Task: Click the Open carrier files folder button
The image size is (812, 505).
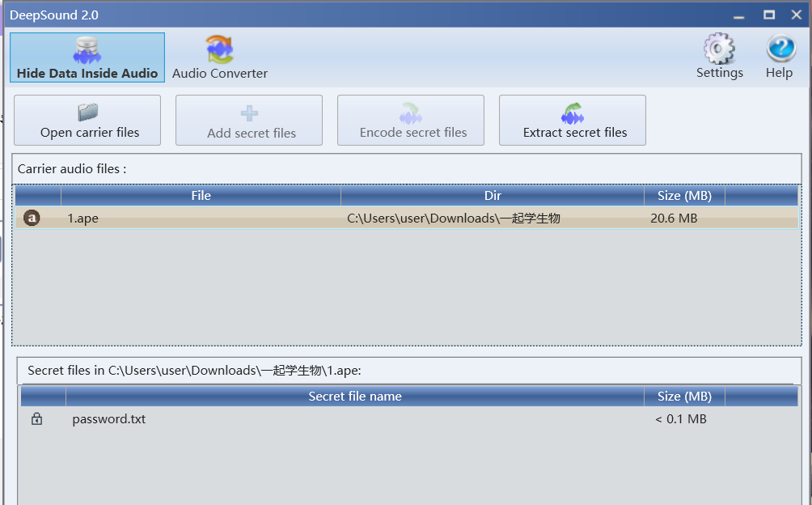Action: 88,121
